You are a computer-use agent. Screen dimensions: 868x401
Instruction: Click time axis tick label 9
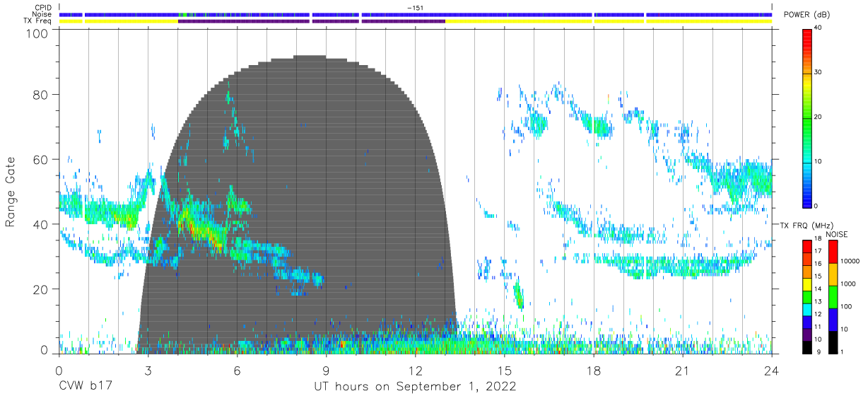tap(326, 371)
